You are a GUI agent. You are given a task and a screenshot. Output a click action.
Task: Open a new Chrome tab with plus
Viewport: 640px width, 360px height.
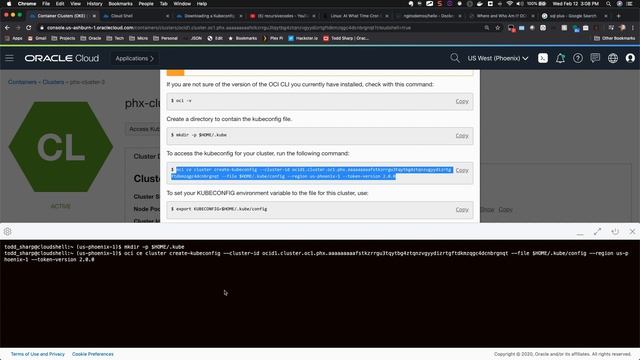[x=619, y=16]
